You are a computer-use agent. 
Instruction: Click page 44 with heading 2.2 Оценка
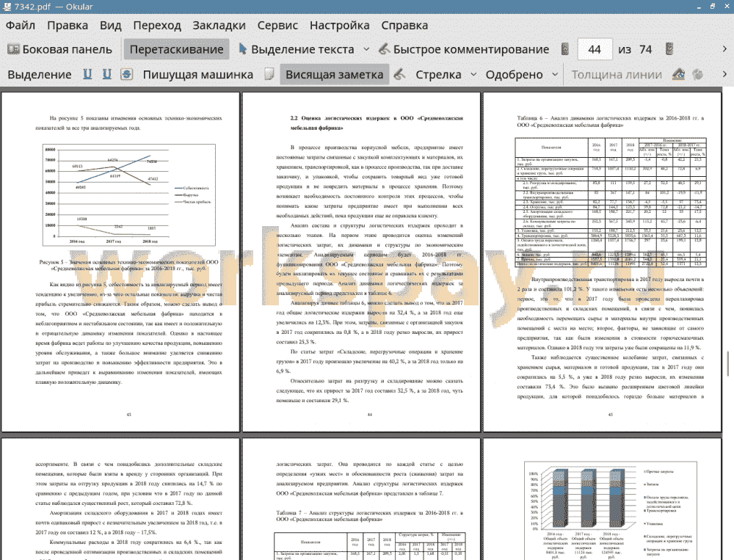pos(361,262)
